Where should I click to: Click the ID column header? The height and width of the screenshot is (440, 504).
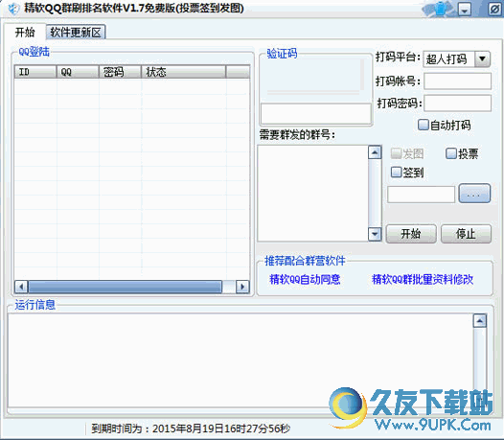point(35,72)
